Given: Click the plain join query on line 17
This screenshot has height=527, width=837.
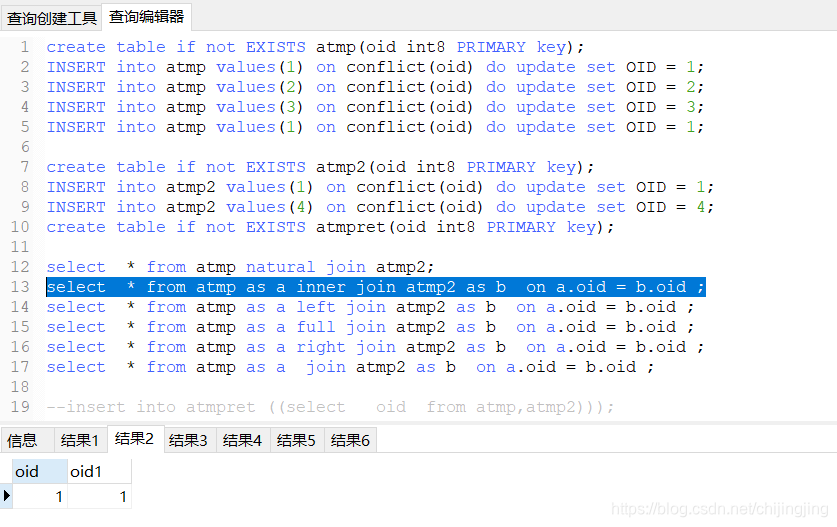Looking at the screenshot, I should pyautogui.click(x=350, y=367).
